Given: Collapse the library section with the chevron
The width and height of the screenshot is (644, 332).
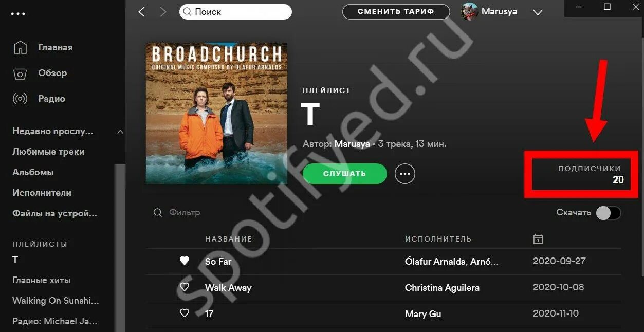Looking at the screenshot, I should tap(120, 132).
